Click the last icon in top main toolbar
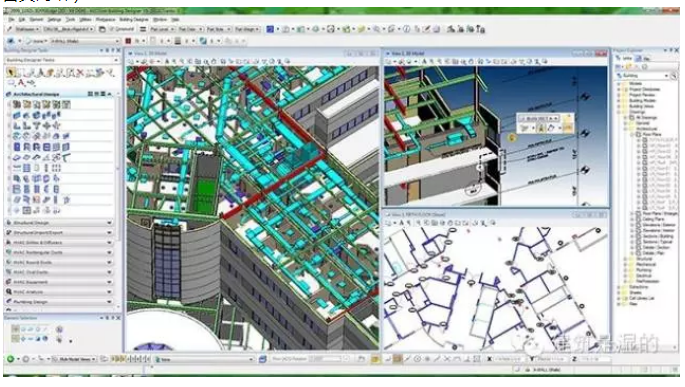685x387 pixels. [481, 29]
